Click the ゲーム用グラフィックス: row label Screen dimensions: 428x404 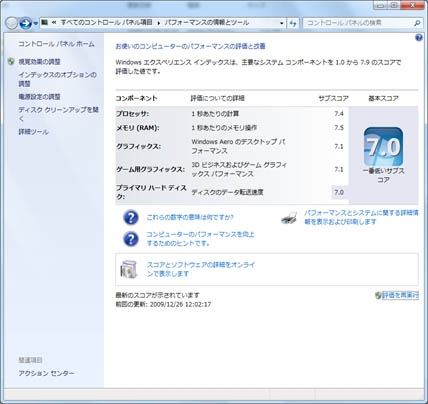150,169
